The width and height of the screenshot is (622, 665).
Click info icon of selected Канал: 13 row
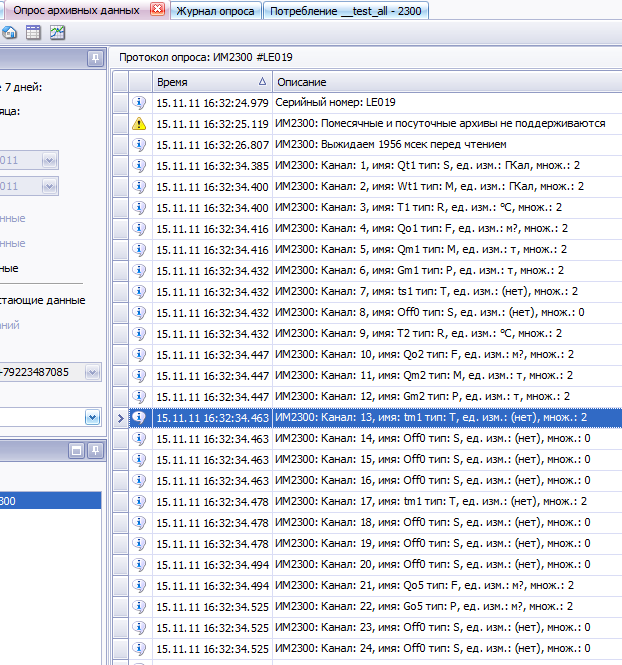coord(139,418)
